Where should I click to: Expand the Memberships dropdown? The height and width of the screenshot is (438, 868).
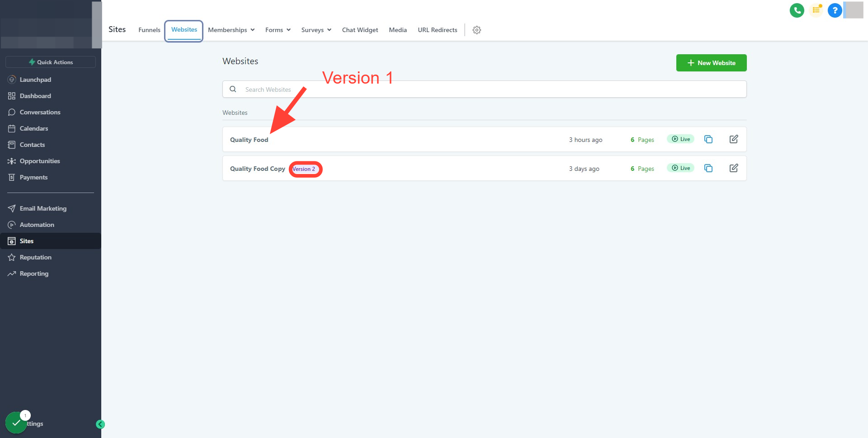click(231, 30)
